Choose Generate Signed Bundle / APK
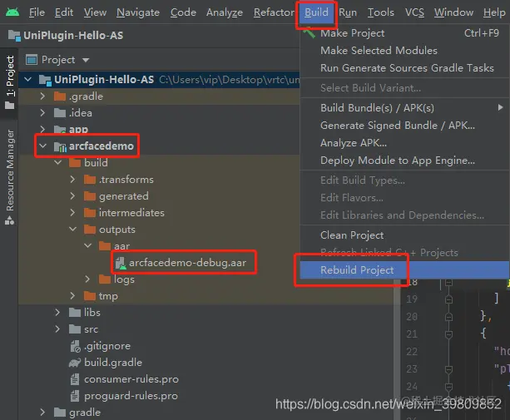 pos(404,125)
